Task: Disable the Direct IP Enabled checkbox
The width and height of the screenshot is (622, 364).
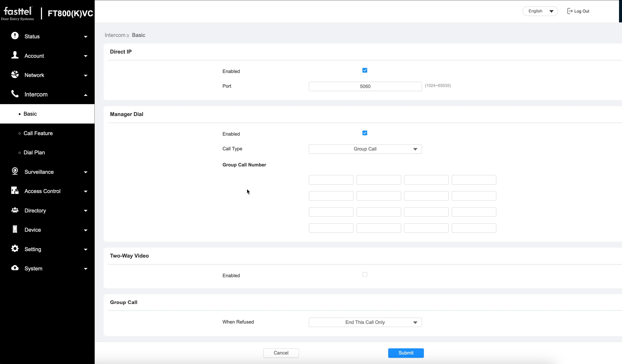Action: click(365, 70)
